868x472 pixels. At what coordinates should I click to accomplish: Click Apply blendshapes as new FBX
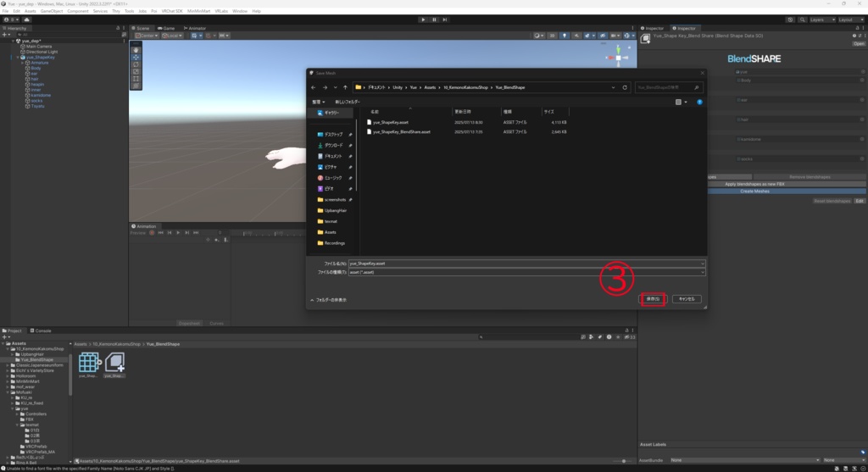tap(754, 184)
